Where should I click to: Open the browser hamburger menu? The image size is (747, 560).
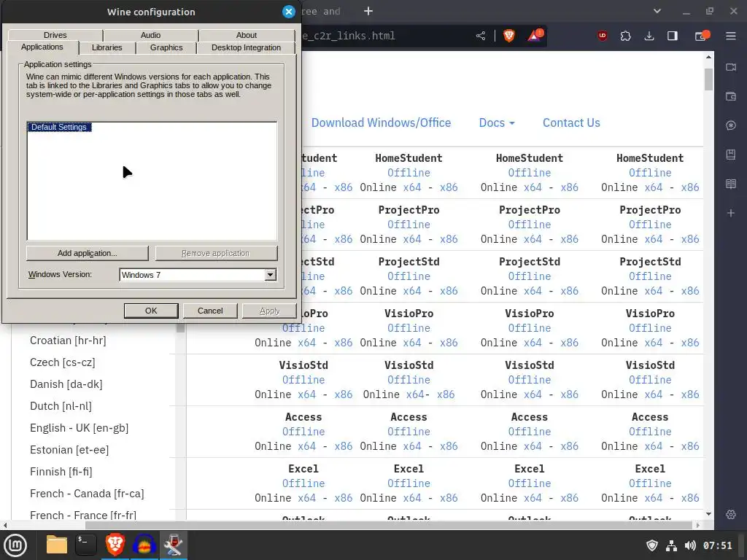[x=731, y=36]
